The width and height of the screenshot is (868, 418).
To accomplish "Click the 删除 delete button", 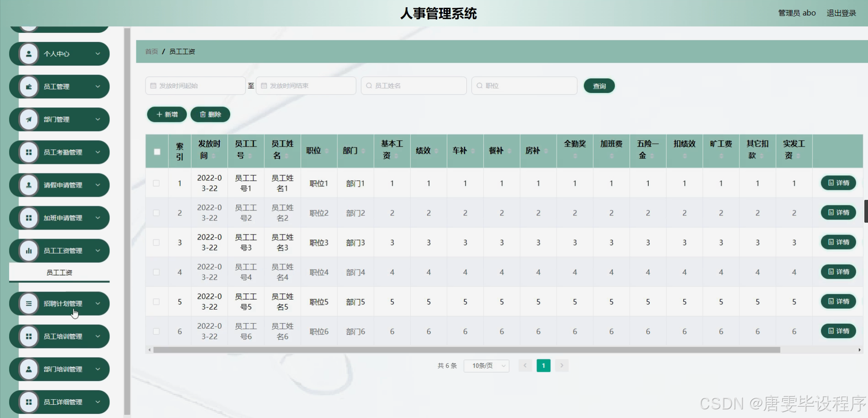I will [210, 114].
